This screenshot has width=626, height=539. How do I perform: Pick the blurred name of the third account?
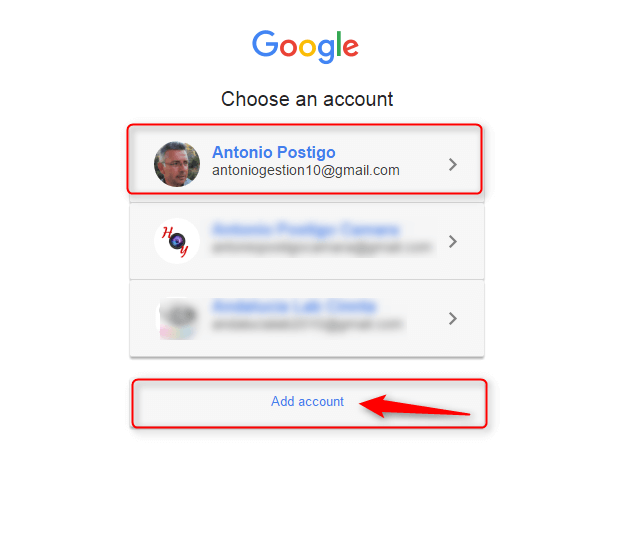click(294, 307)
